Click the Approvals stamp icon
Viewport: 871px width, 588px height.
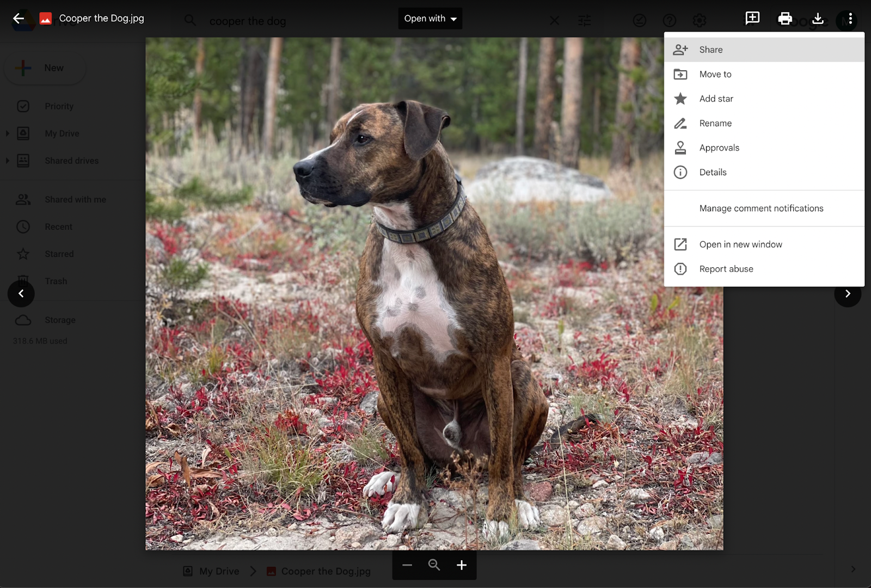tap(680, 148)
